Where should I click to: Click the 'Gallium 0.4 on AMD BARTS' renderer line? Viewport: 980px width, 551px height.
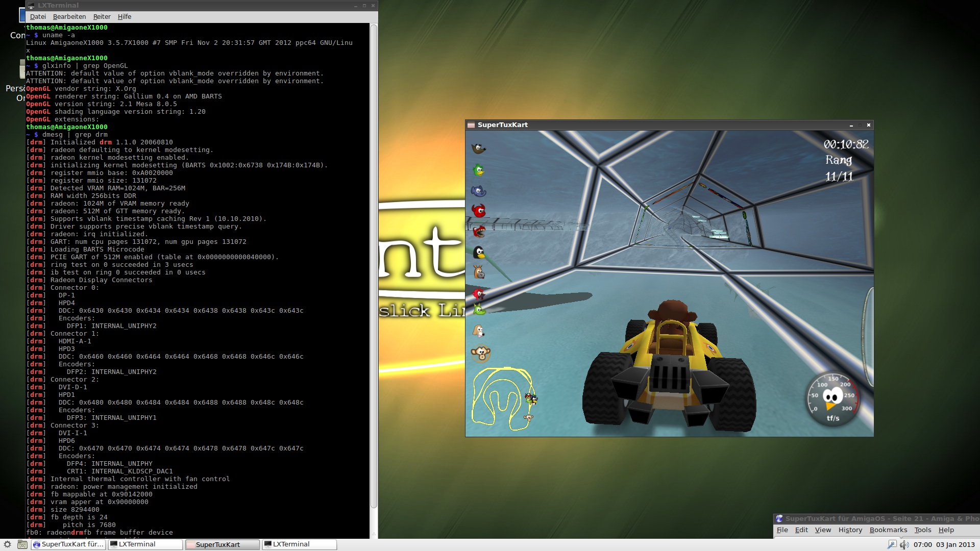[x=124, y=96]
